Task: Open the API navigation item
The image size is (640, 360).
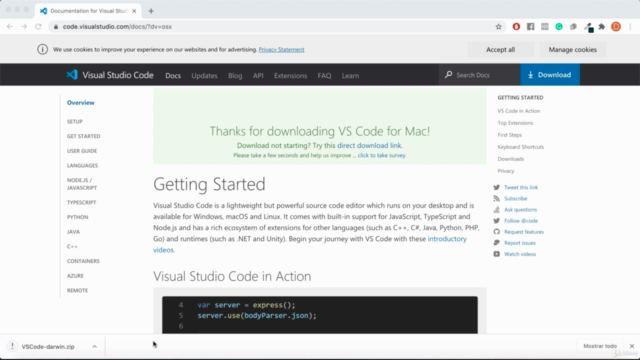Action: pyautogui.click(x=258, y=76)
